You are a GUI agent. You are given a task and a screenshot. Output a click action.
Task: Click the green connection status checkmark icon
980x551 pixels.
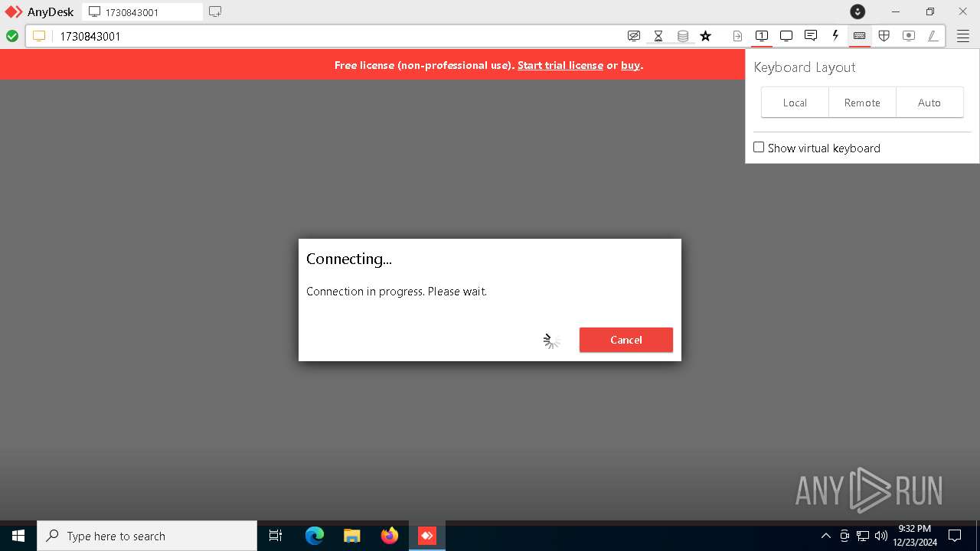coord(12,36)
